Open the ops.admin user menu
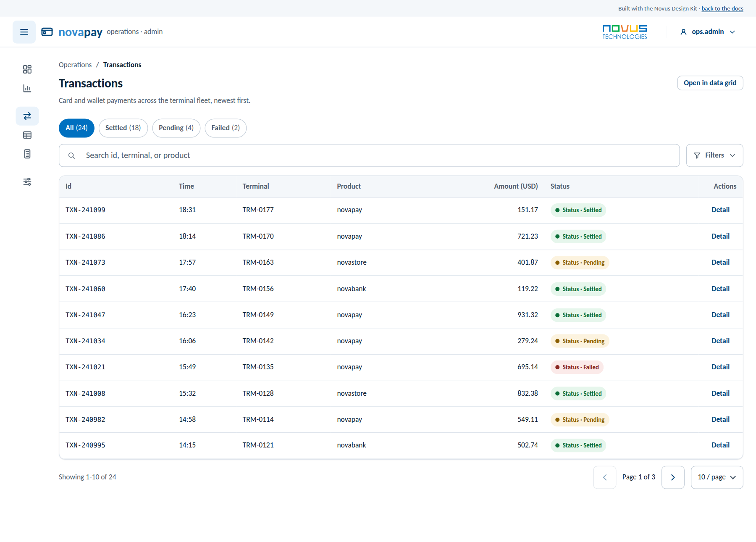This screenshot has height=542, width=756. 708,32
